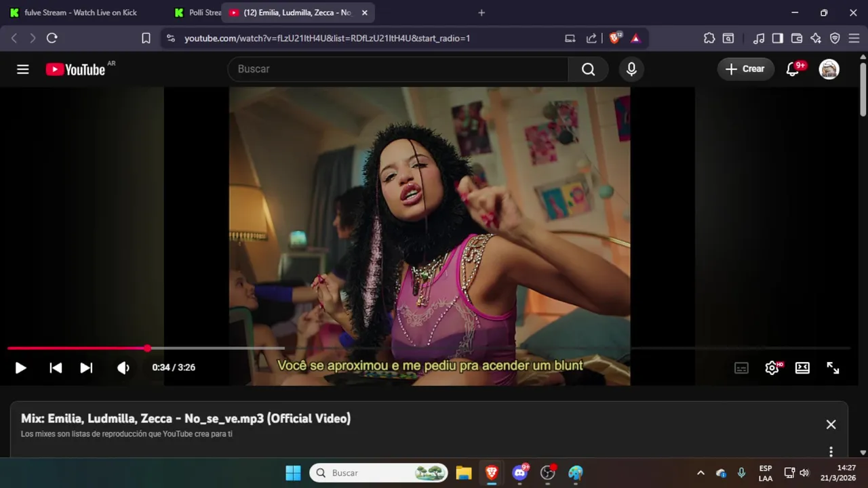Open the Brave Wallet icon
Viewport: 868px width, 488px height.
[797, 39]
